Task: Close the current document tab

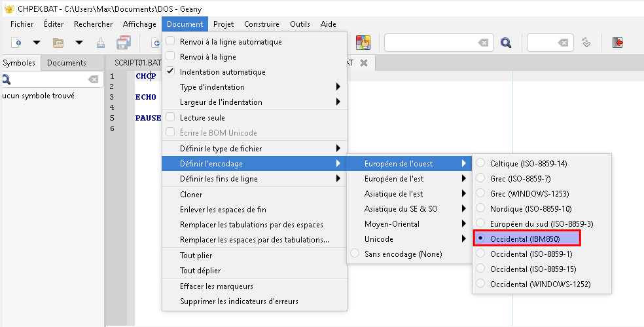Action: [x=364, y=63]
